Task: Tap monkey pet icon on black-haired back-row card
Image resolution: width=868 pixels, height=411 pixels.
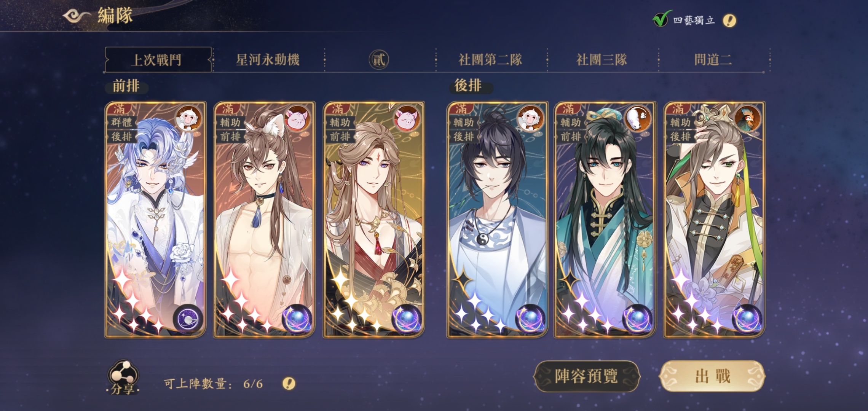Action: tap(531, 118)
